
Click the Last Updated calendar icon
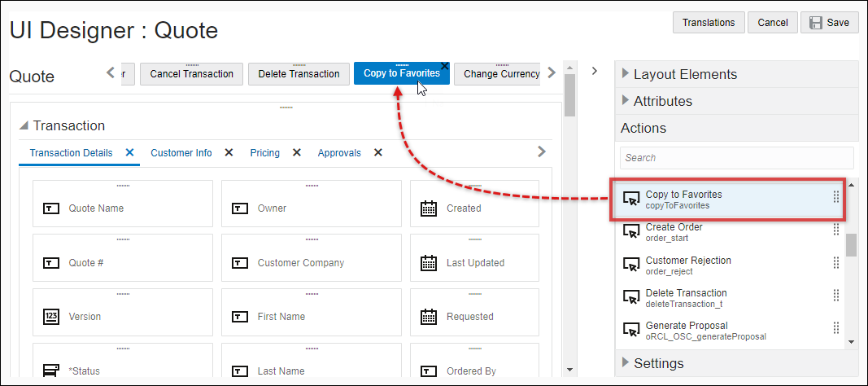coord(429,263)
